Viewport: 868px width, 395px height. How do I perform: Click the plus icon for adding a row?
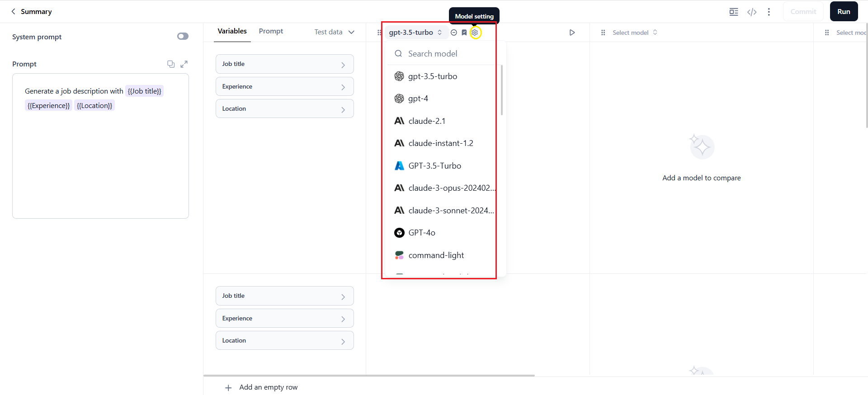(x=228, y=388)
